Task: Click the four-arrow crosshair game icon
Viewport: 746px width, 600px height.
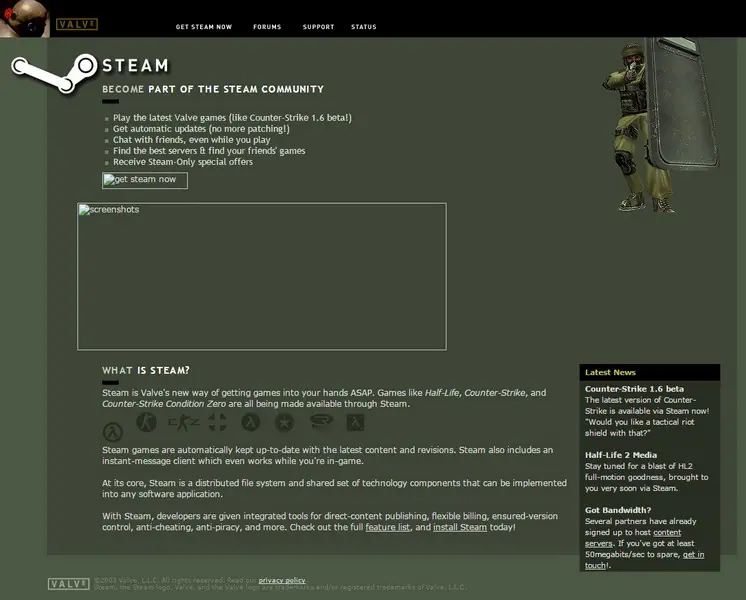Action: (x=217, y=422)
